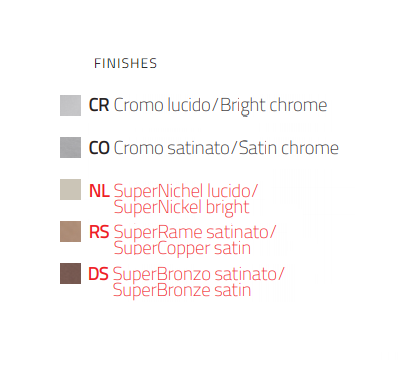The height and width of the screenshot is (388, 399).
Task: Click the CR finish code
Action: [x=99, y=105]
